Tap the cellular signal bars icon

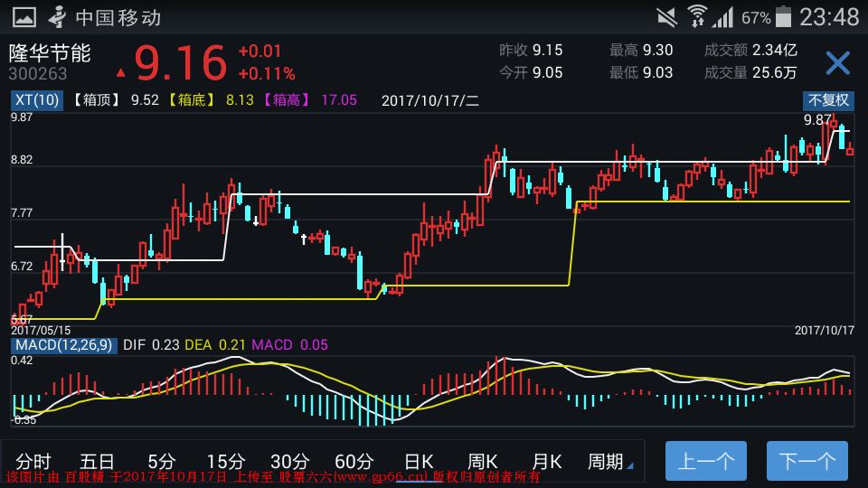(x=722, y=18)
